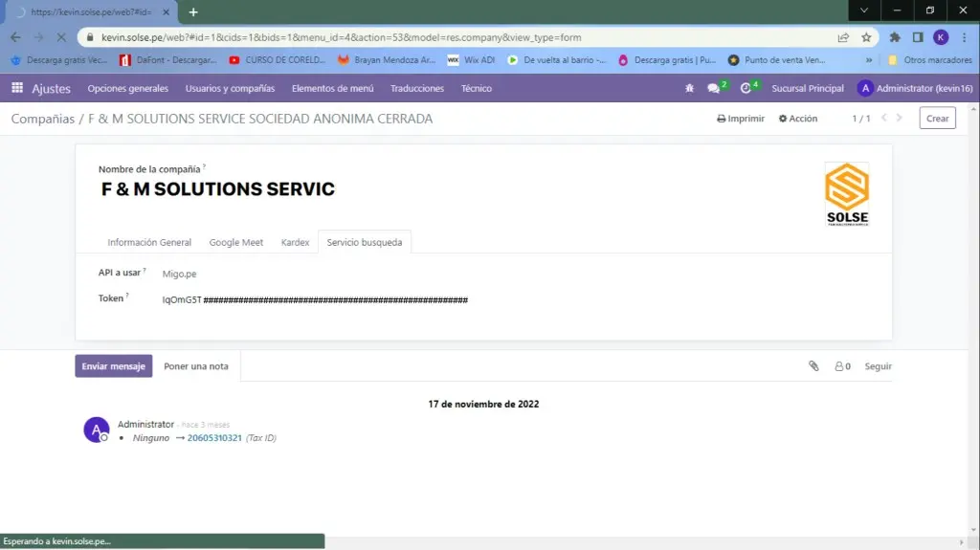The width and height of the screenshot is (980, 550).
Task: Bookmark page with star icon
Action: click(x=866, y=37)
